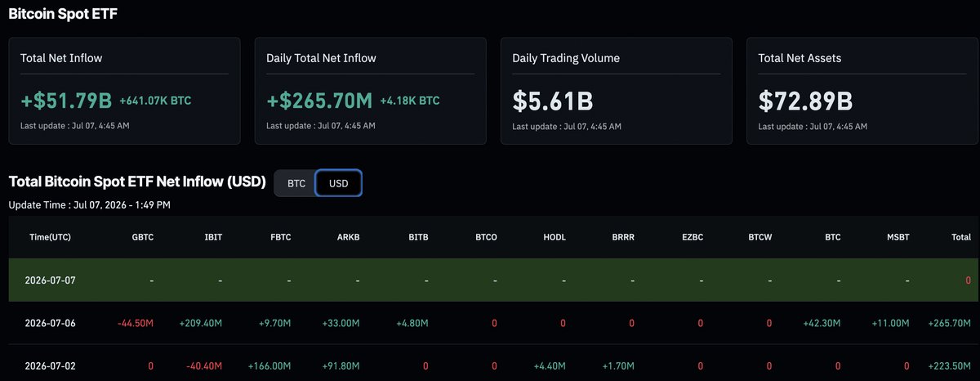
Task: Click the MSBT column header
Action: tap(897, 237)
